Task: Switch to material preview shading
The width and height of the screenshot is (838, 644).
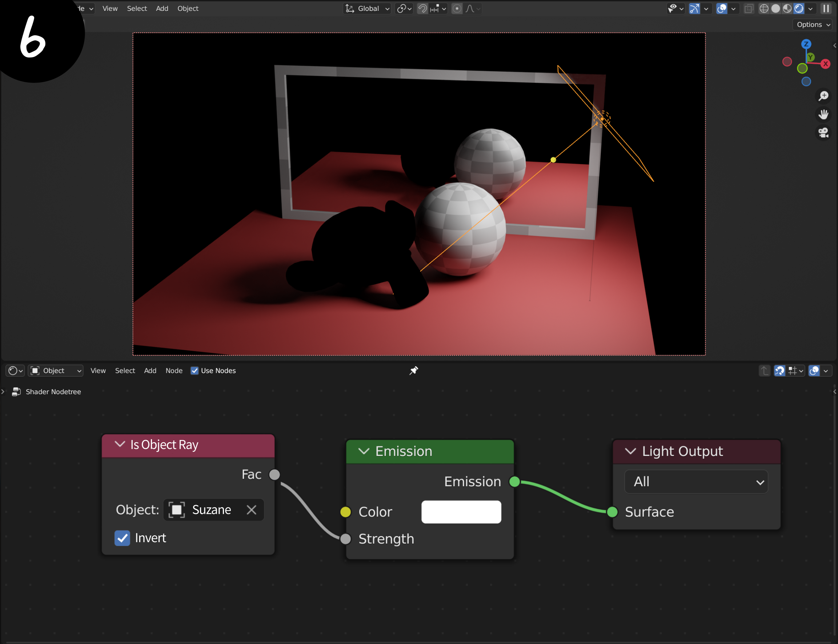Action: pyautogui.click(x=787, y=8)
